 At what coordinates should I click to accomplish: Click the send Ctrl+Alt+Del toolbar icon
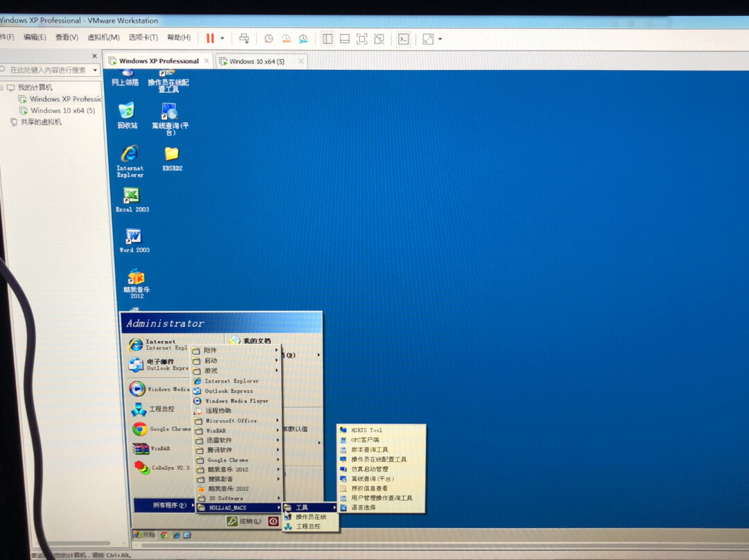pos(244,39)
